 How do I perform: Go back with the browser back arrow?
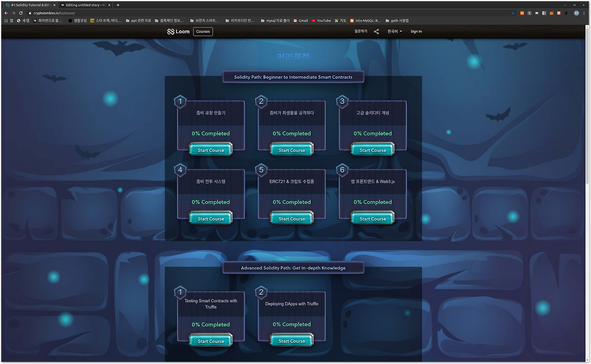pyautogui.click(x=6, y=13)
